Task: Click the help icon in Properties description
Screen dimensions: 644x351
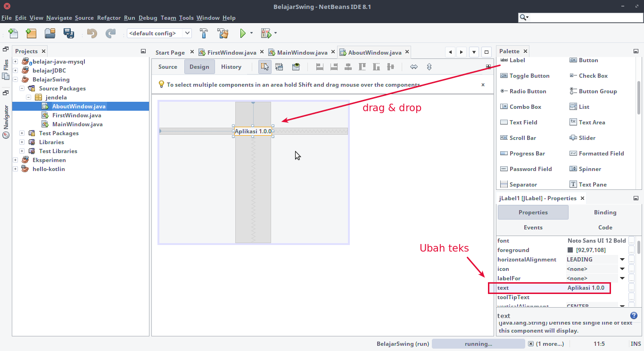Action: coord(634,316)
